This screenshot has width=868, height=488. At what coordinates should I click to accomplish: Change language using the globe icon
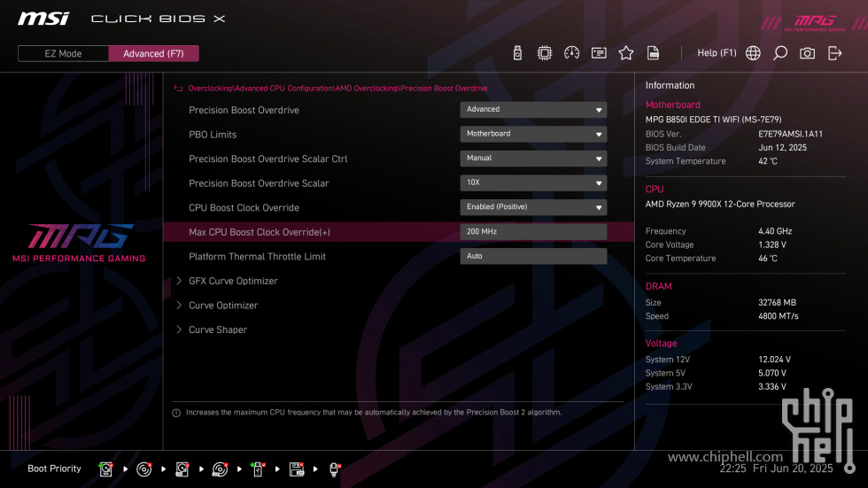point(753,53)
